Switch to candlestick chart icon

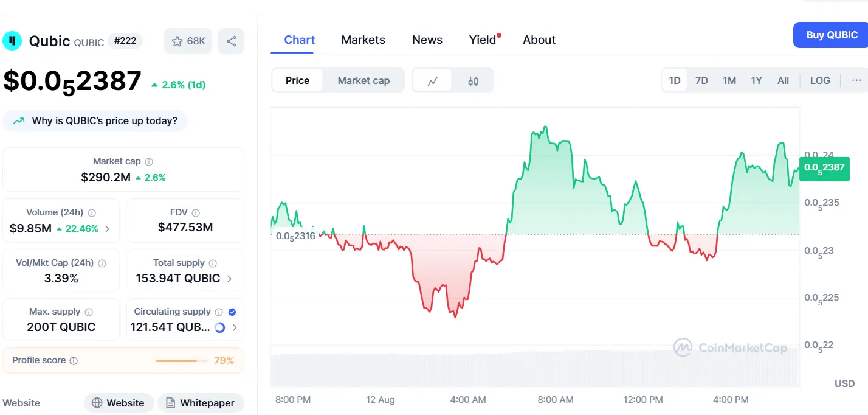[x=474, y=80]
